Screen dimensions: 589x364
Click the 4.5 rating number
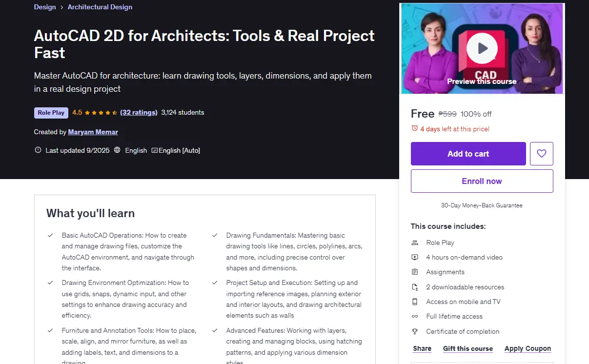coord(77,112)
